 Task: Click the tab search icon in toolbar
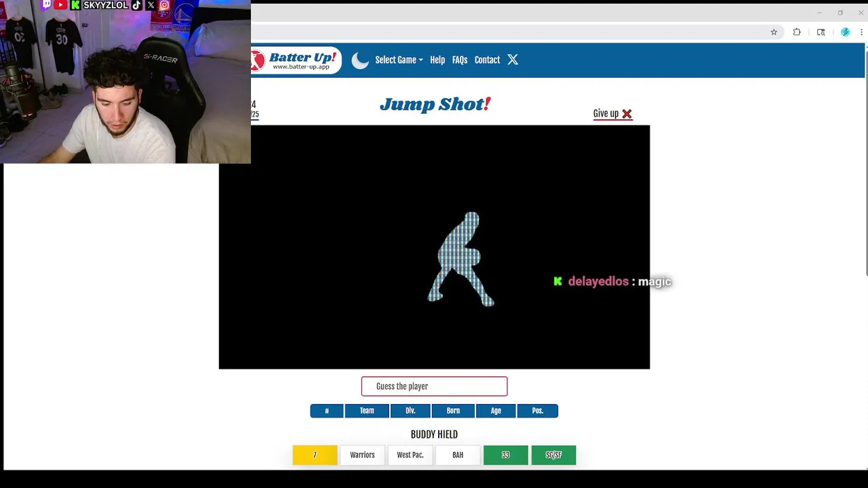(821, 32)
